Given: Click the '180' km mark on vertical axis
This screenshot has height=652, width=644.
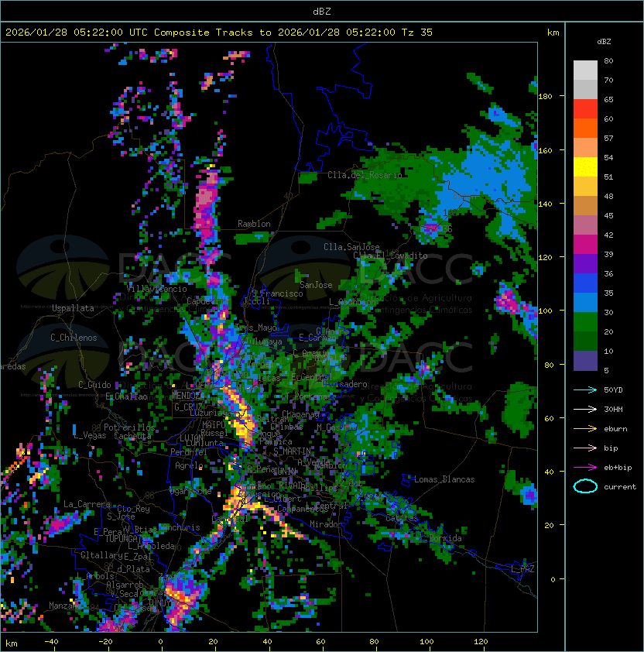Looking at the screenshot, I should pos(545,97).
